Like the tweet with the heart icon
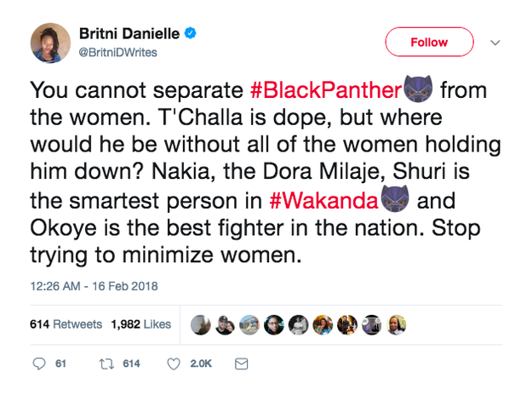Image resolution: width=532 pixels, height=395 pixels. [174, 364]
